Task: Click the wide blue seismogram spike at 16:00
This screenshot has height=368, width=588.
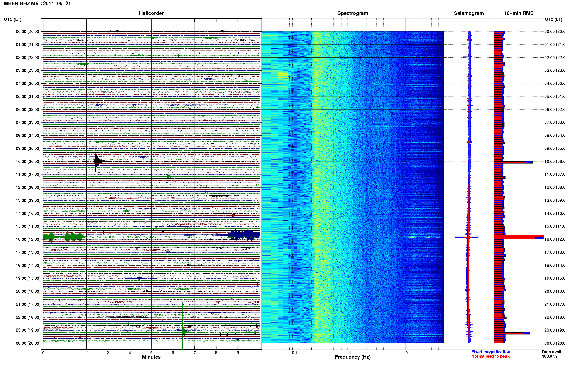Action: click(467, 237)
